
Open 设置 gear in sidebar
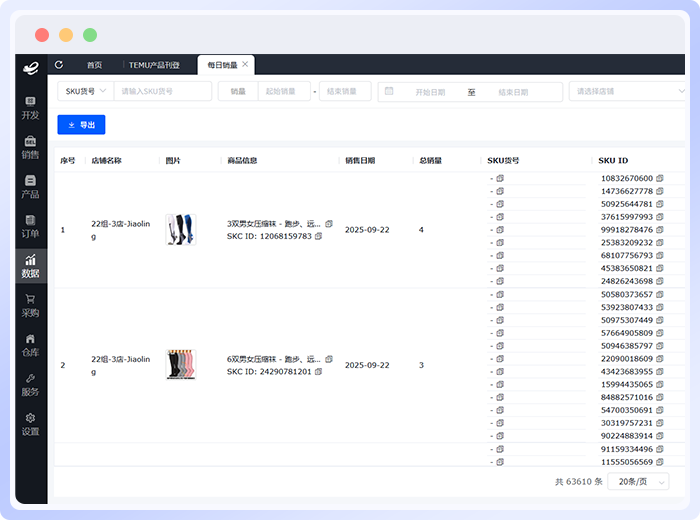click(30, 423)
